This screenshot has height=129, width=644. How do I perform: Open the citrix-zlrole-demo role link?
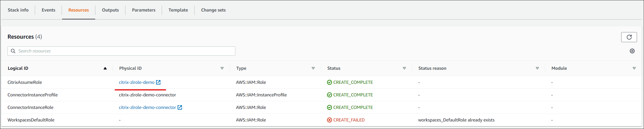pyautogui.click(x=136, y=82)
